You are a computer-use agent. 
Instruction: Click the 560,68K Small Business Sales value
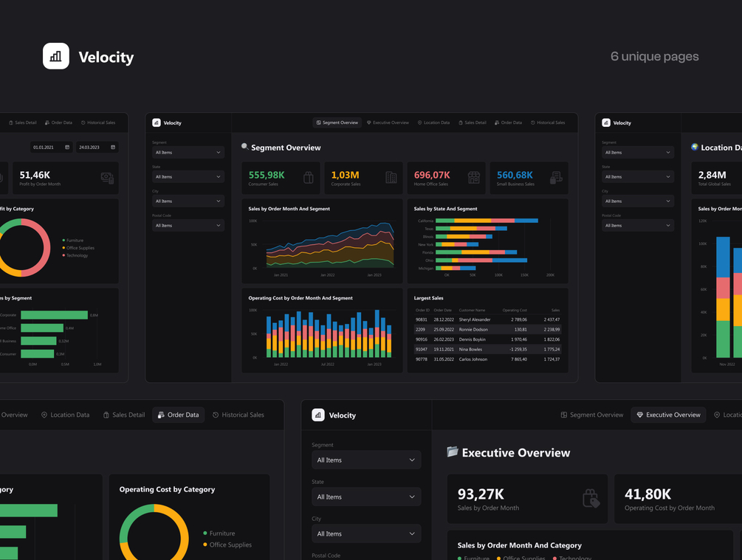(x=515, y=175)
